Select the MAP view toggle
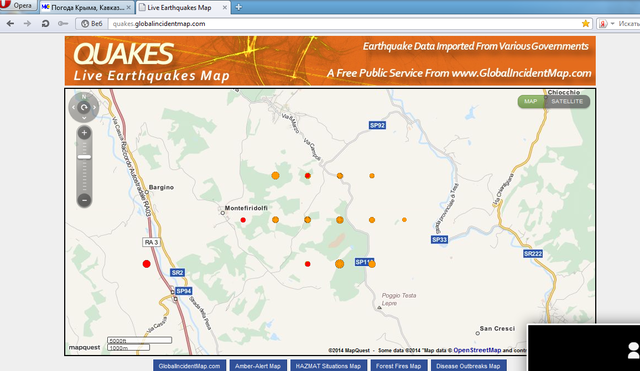Screen dimensions: 640x371 pyautogui.click(x=531, y=101)
